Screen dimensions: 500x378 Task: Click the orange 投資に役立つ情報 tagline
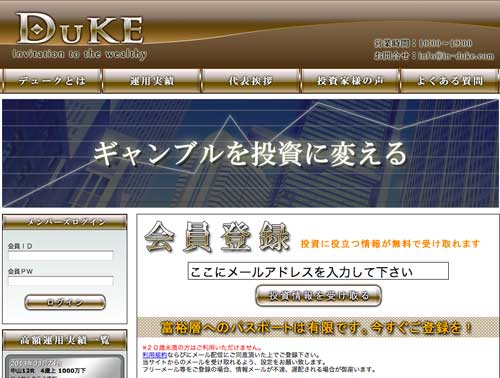pyautogui.click(x=390, y=244)
